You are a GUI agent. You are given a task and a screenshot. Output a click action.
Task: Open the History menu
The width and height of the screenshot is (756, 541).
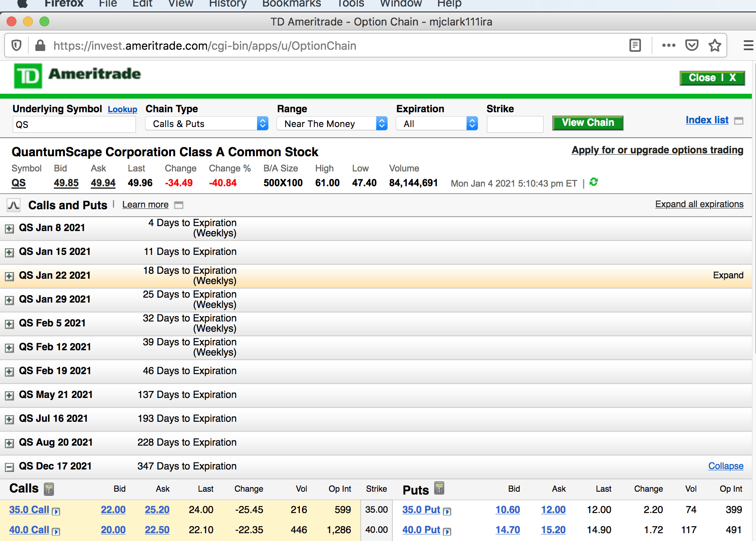point(228,4)
